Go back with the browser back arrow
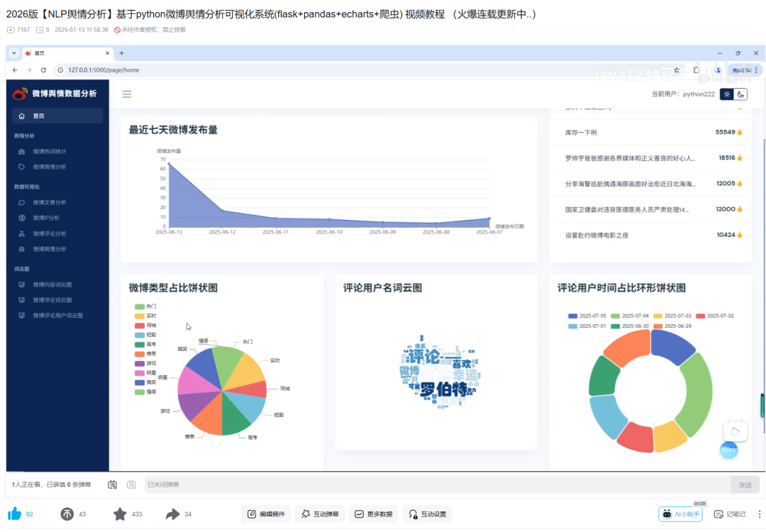The width and height of the screenshot is (766, 532). point(15,70)
